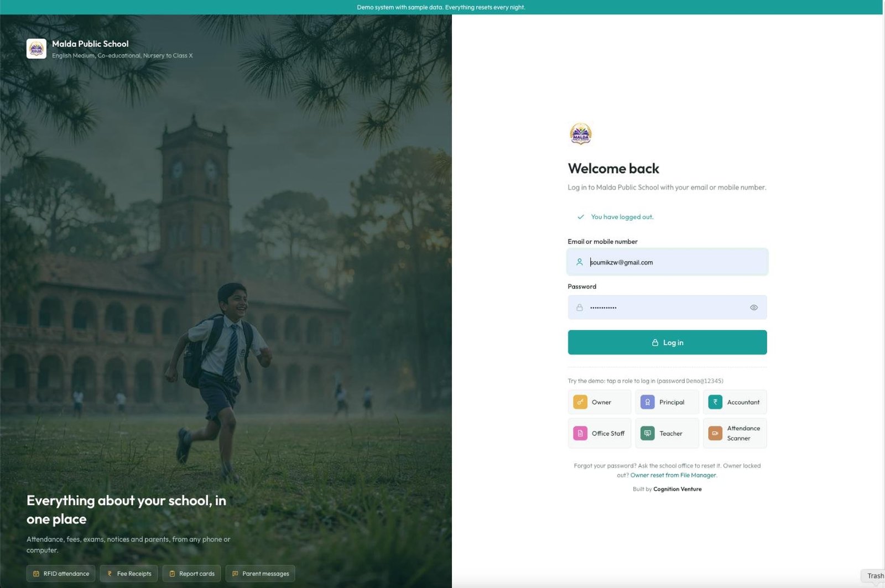This screenshot has width=885, height=588.
Task: Click the padlock icon in the password field
Action: [579, 308]
